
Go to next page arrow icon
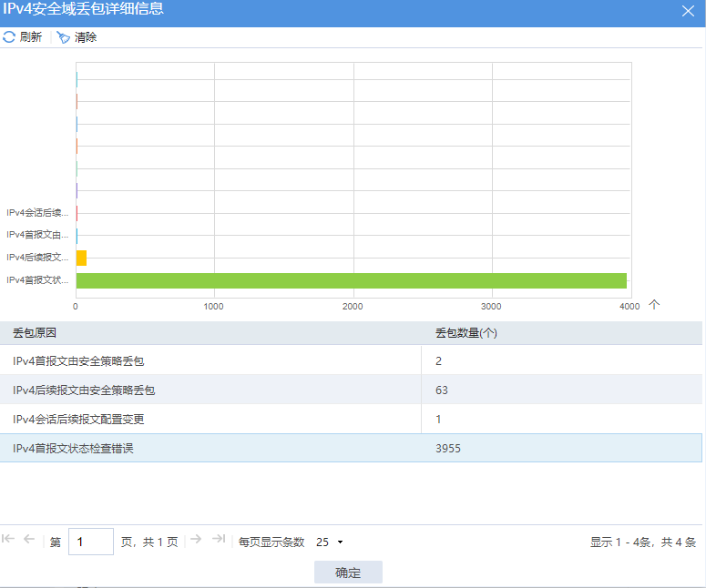196,539
